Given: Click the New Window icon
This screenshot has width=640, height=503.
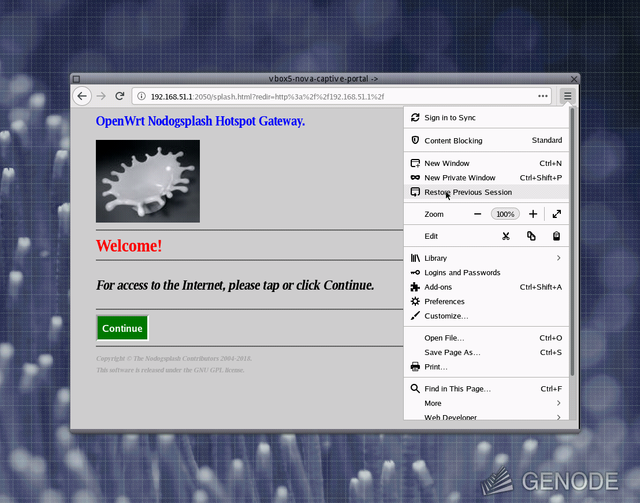Looking at the screenshot, I should (415, 163).
